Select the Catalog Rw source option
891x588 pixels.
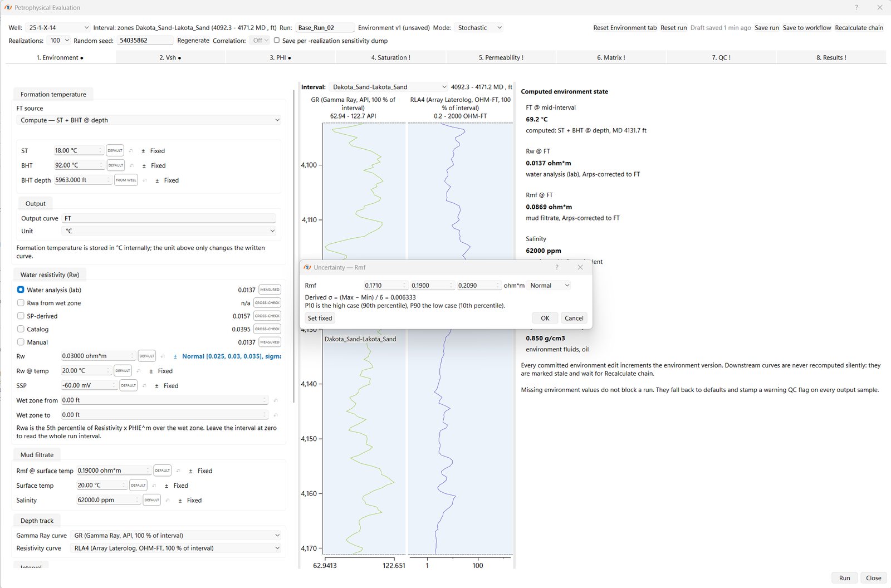[x=21, y=329]
